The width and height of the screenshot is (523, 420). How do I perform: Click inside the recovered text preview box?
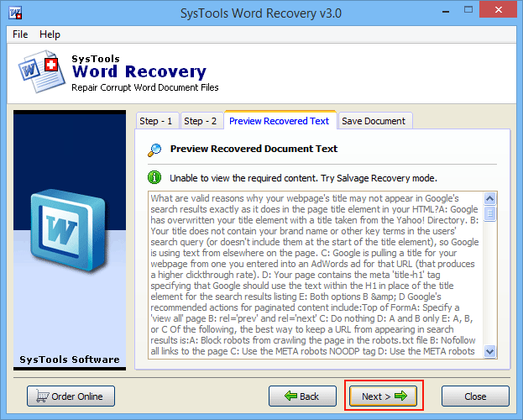[x=316, y=276]
